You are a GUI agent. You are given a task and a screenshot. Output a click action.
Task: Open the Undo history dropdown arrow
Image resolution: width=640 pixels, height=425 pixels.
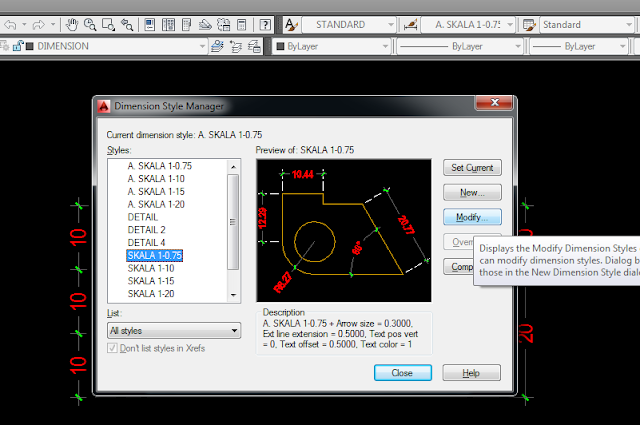24,25
